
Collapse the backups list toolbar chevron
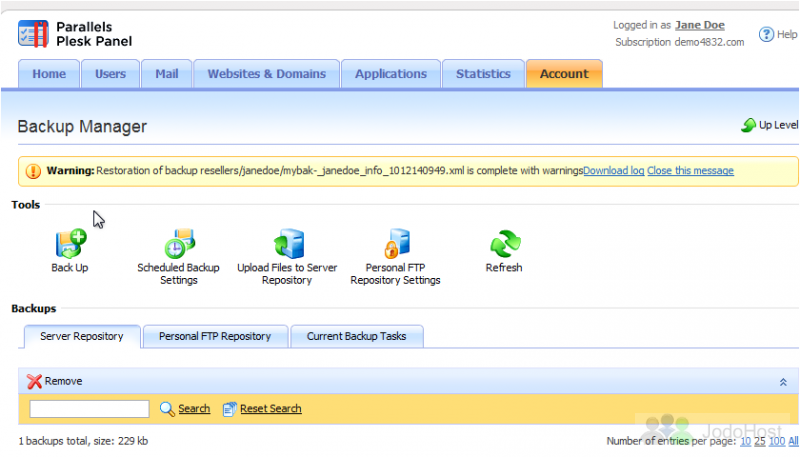[x=783, y=382]
